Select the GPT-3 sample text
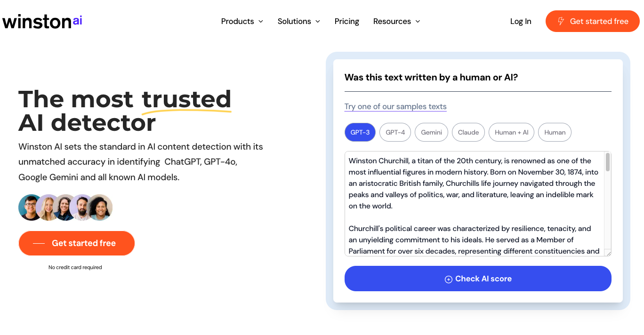 pyautogui.click(x=360, y=132)
